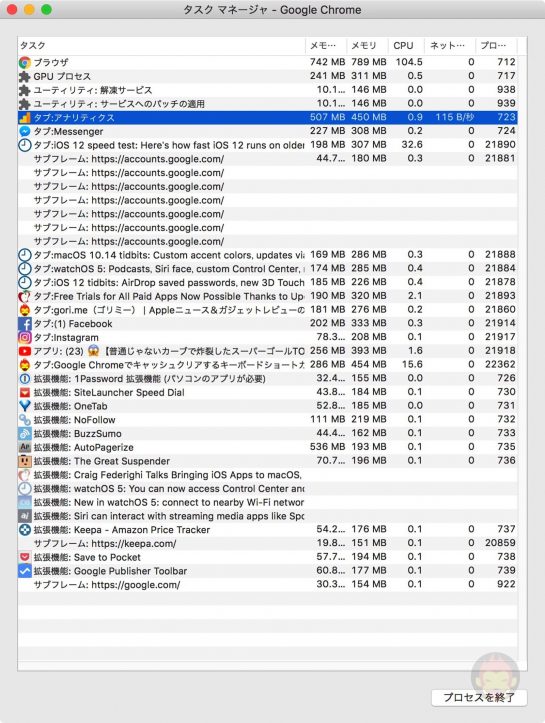Image resolution: width=545 pixels, height=723 pixels.
Task: Select the タブ:(1) Facebook row
Action: pos(267,324)
